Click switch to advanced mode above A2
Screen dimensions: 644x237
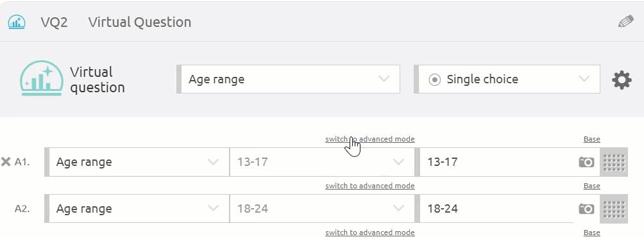370,186
